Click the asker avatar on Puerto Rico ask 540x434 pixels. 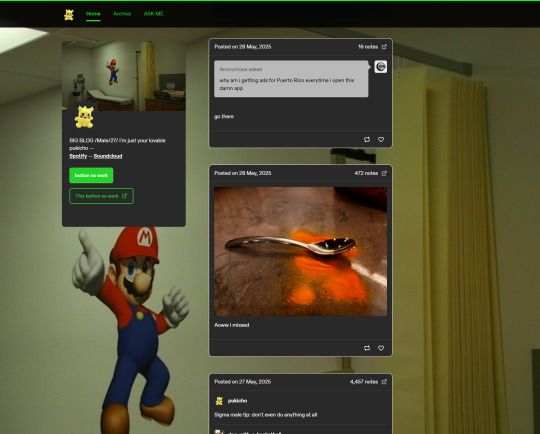coord(381,67)
